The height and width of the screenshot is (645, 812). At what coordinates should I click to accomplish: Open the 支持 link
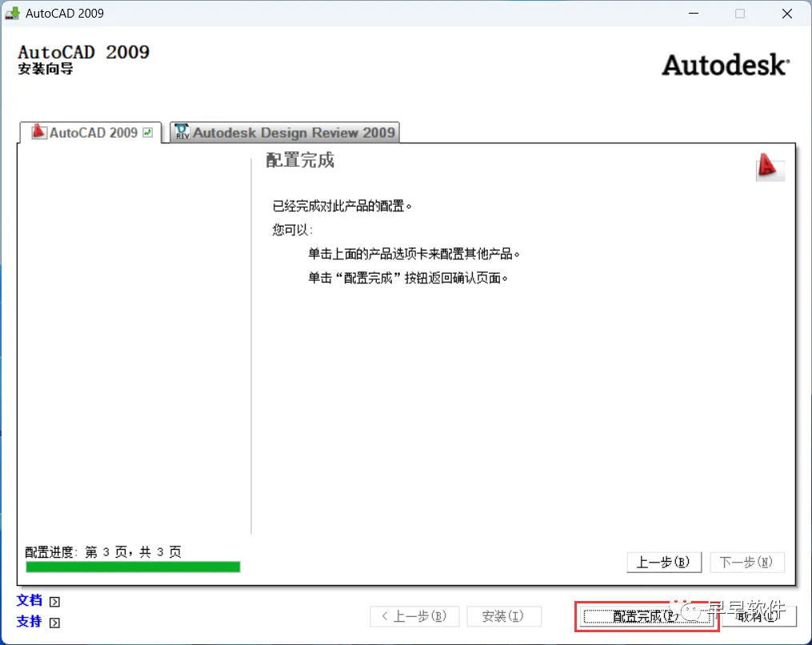coord(29,621)
